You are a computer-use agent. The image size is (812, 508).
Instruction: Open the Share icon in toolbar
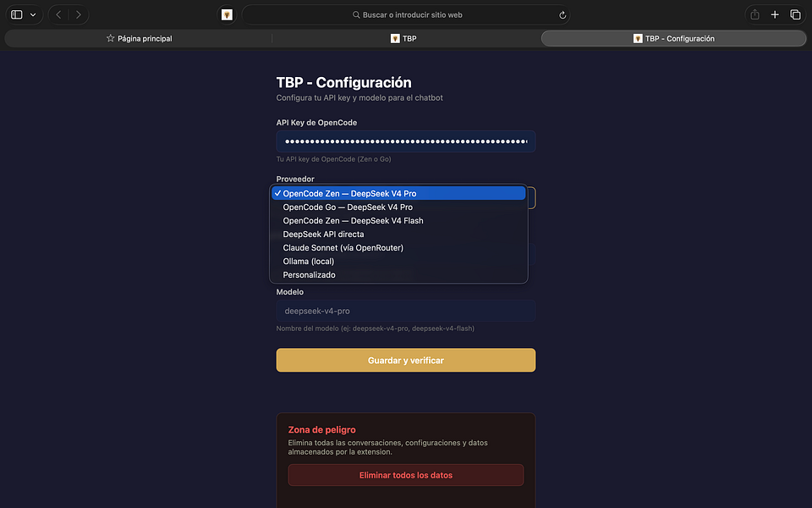(755, 14)
